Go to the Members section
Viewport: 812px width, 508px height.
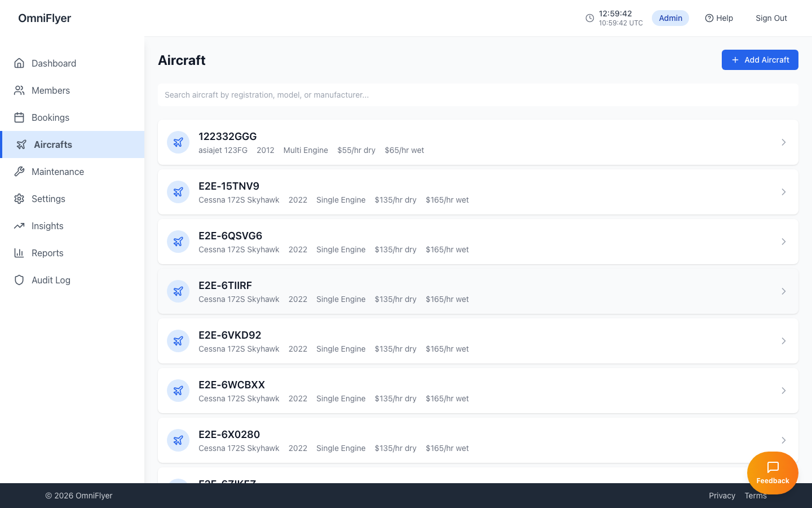click(x=72, y=90)
